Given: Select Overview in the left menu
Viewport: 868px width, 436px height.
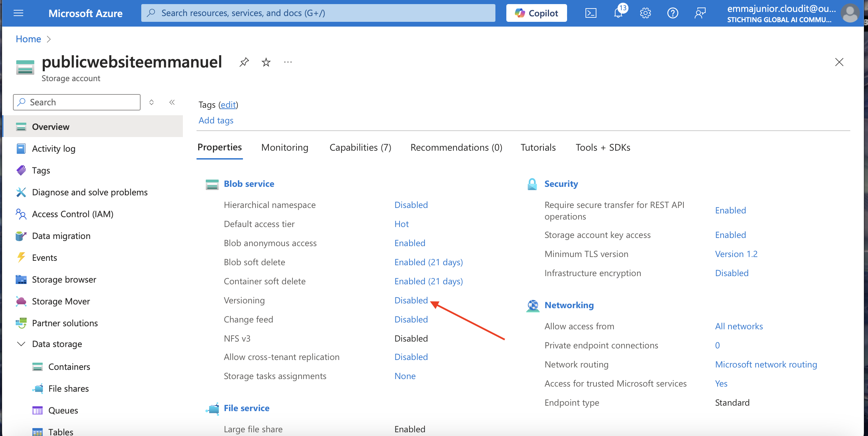Looking at the screenshot, I should coord(93,126).
